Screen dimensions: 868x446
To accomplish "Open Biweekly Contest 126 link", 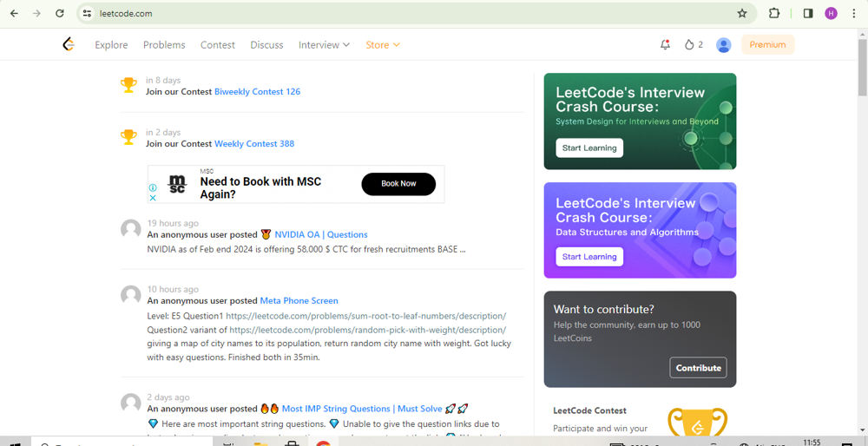I will [x=257, y=92].
